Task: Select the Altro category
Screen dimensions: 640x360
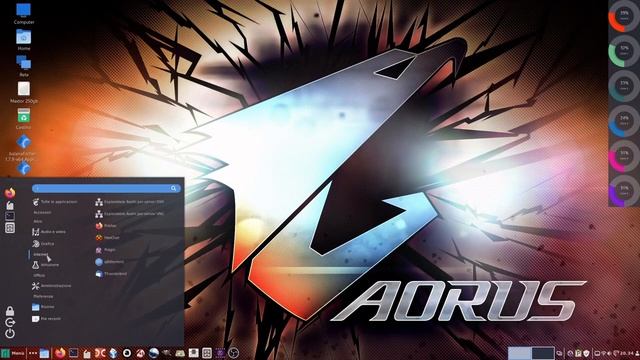Action: pyautogui.click(x=38, y=221)
